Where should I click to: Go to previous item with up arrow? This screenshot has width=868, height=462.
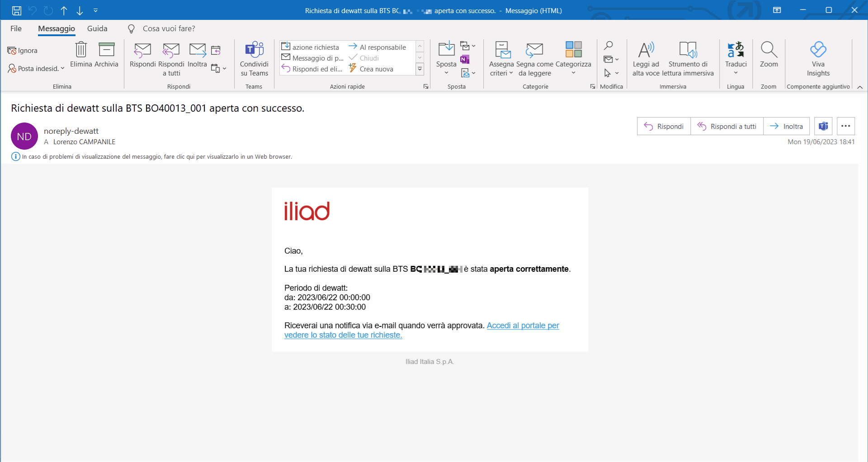tap(64, 10)
